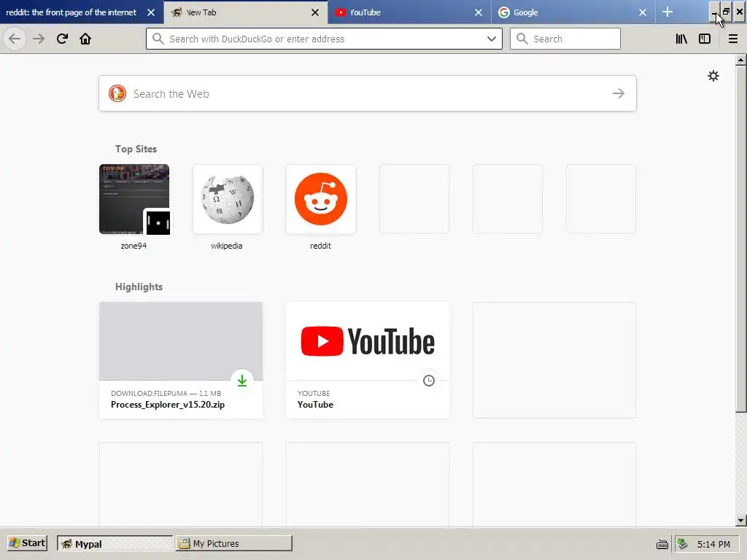
Task: Submit web search with arrow button
Action: pos(619,93)
